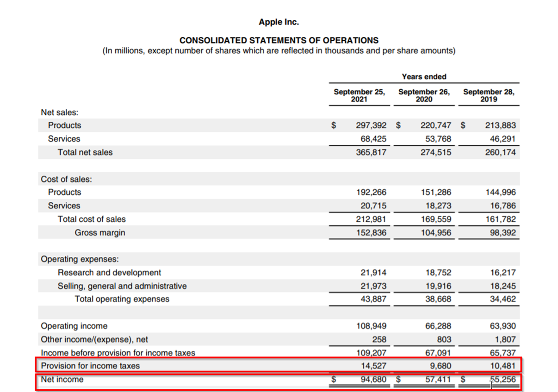Select the "Research and development" row label

point(110,273)
